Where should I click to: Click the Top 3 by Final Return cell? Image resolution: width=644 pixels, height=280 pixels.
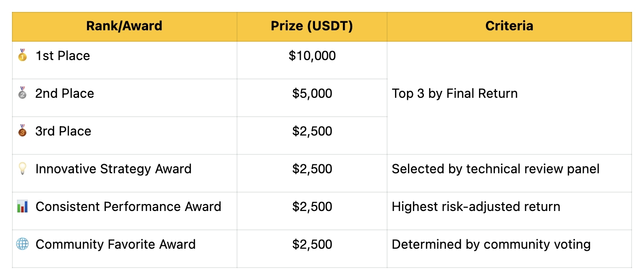[x=455, y=93]
